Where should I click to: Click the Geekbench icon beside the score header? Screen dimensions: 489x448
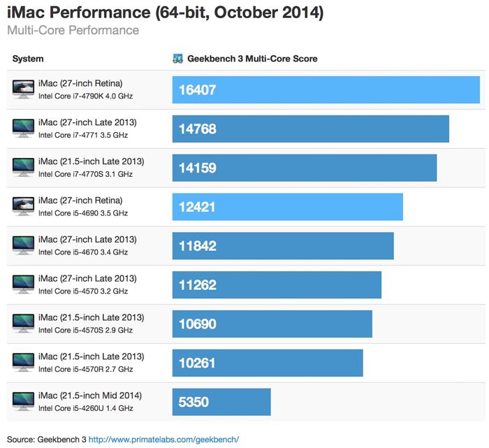(177, 59)
